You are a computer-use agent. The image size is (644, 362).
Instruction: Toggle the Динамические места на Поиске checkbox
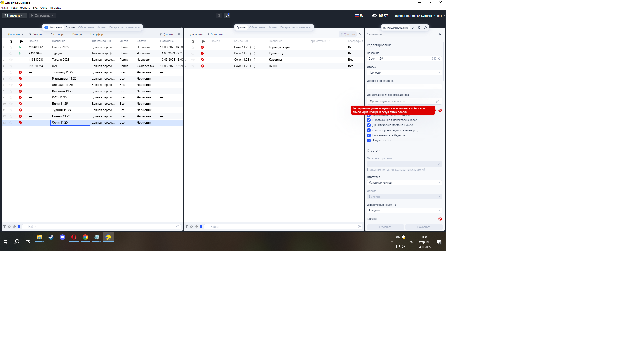pos(368,125)
